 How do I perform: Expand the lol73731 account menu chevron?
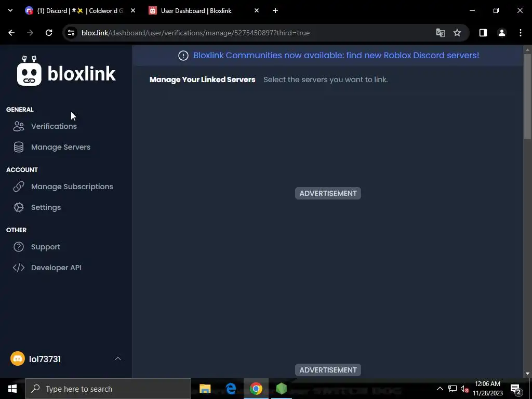118,358
